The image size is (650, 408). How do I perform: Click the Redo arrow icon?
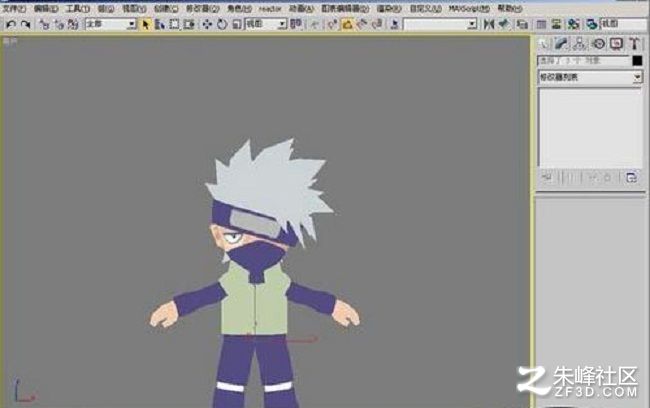coord(26,24)
